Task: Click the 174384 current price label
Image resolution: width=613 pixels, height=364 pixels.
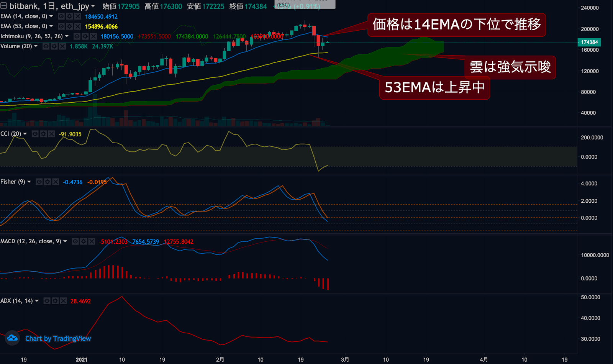Action: [x=589, y=42]
